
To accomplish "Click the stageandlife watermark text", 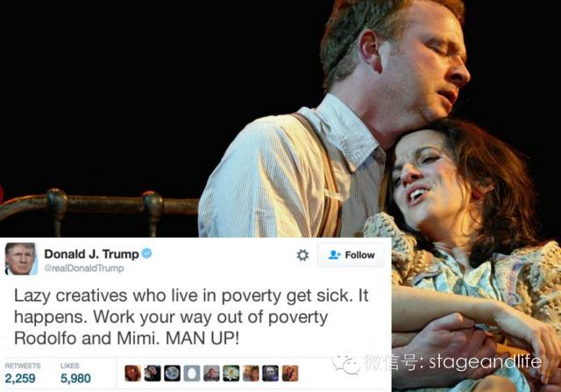I will click(x=485, y=361).
